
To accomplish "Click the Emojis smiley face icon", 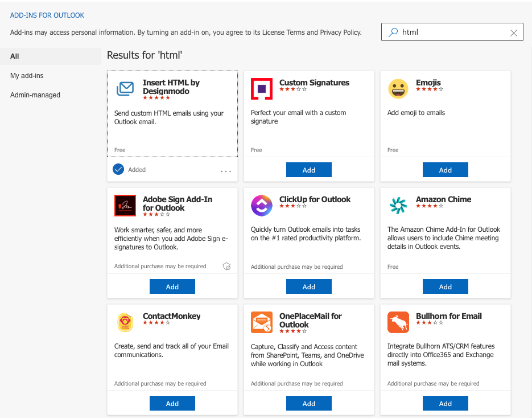I will point(398,89).
